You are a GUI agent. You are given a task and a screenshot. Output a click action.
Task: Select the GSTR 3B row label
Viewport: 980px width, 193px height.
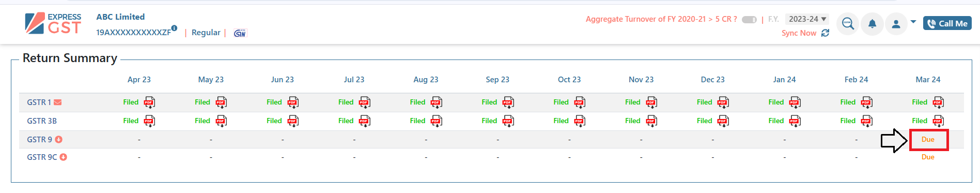[x=42, y=121]
